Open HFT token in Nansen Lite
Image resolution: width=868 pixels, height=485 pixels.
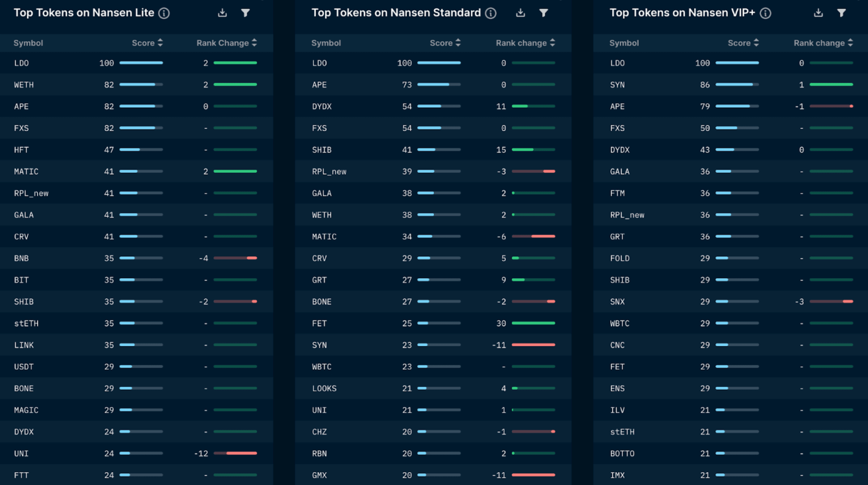point(21,150)
